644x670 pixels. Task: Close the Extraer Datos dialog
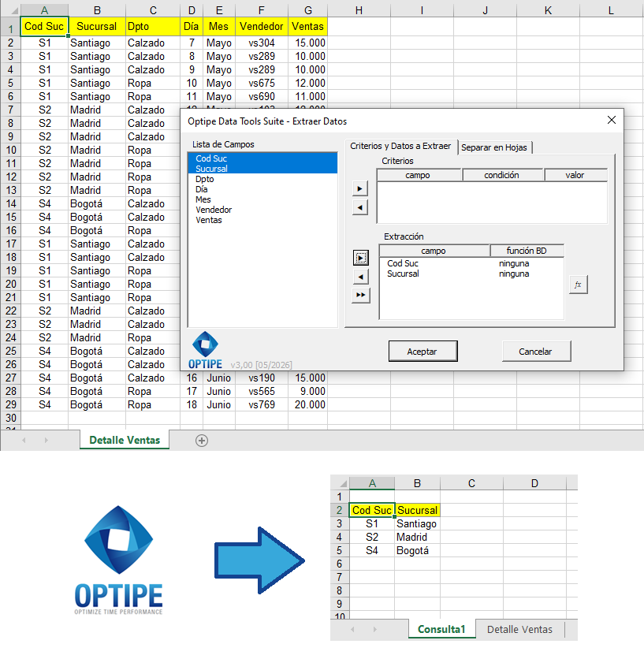612,120
